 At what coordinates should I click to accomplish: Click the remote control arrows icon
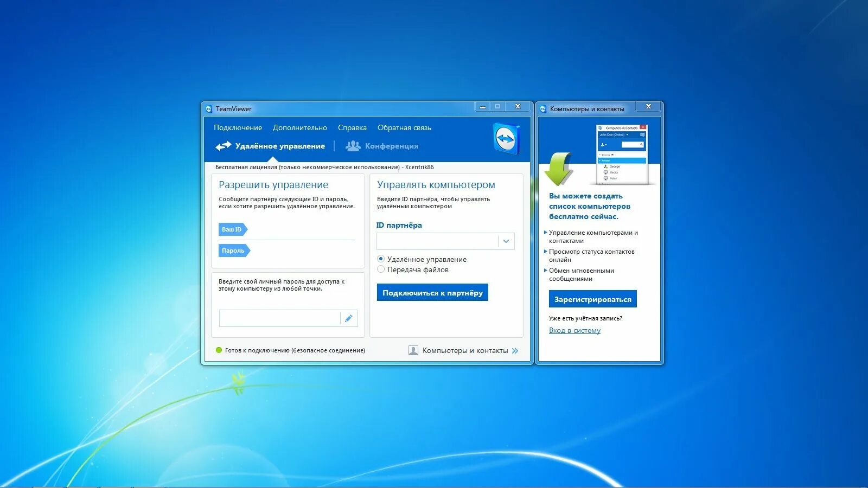click(x=223, y=146)
